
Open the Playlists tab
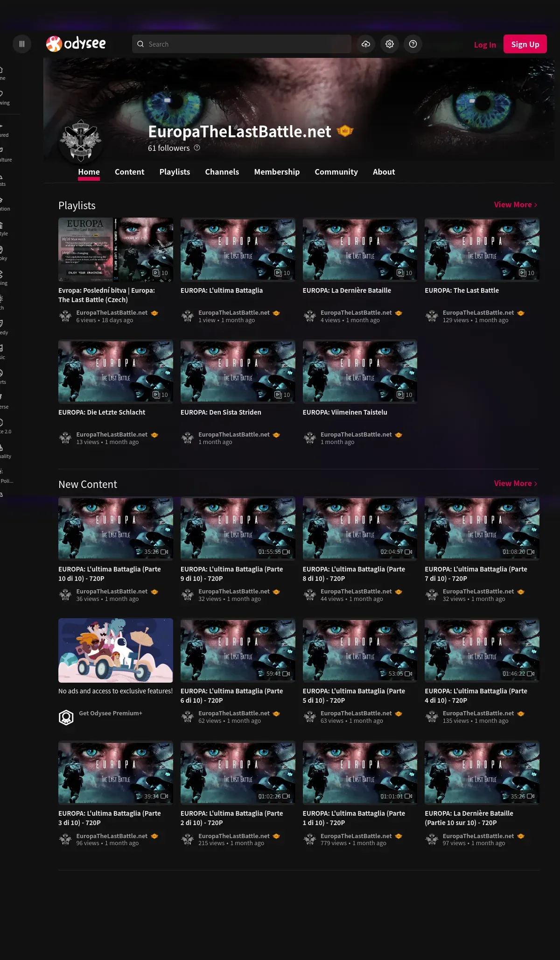[175, 172]
